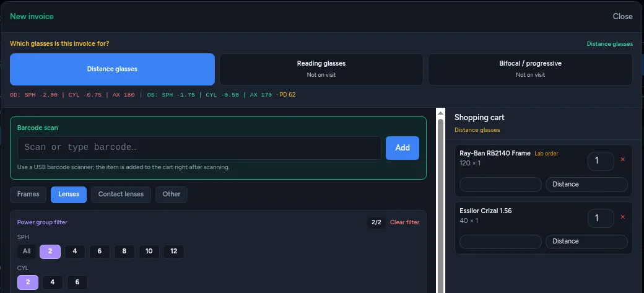Image resolution: width=644 pixels, height=293 pixels.
Task: Switch to Contact lenses tab
Action: pyautogui.click(x=121, y=195)
